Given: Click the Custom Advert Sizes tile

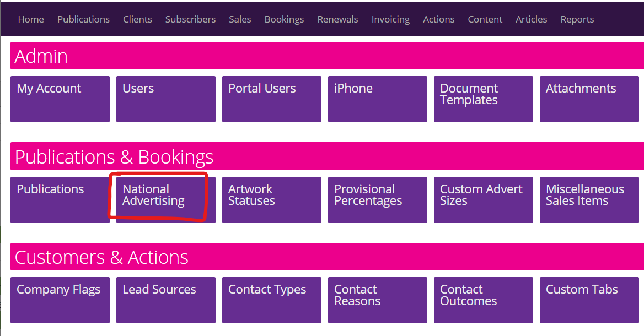Looking at the screenshot, I should tap(483, 199).
